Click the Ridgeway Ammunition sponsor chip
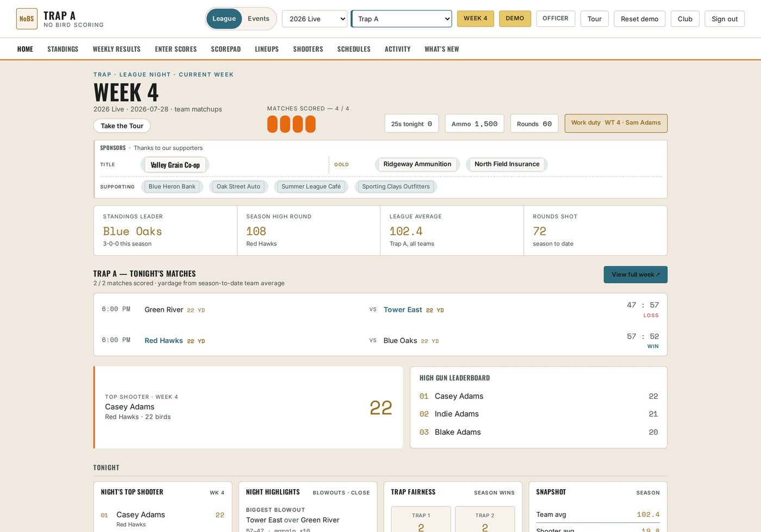The width and height of the screenshot is (761, 532). click(x=417, y=164)
